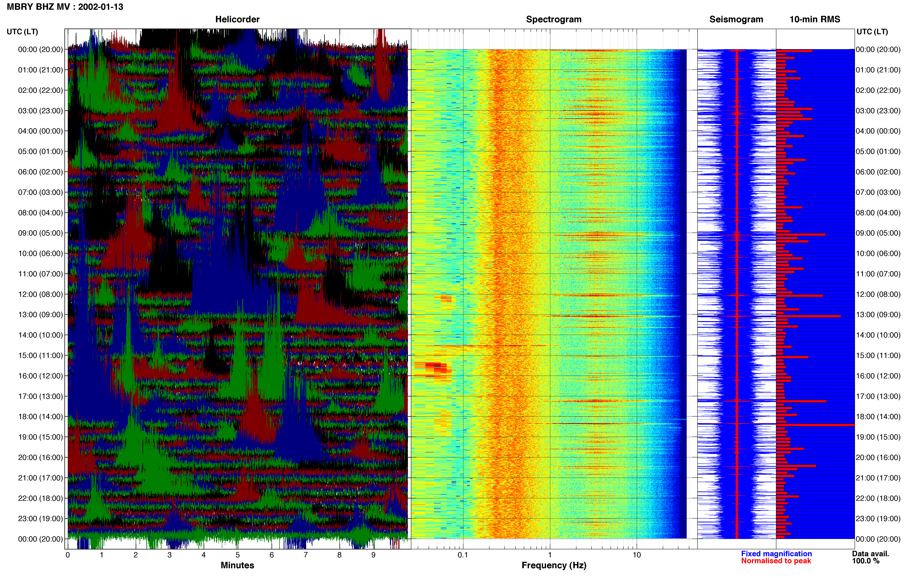Click minute tick label 5 on helicorder

pyautogui.click(x=237, y=555)
